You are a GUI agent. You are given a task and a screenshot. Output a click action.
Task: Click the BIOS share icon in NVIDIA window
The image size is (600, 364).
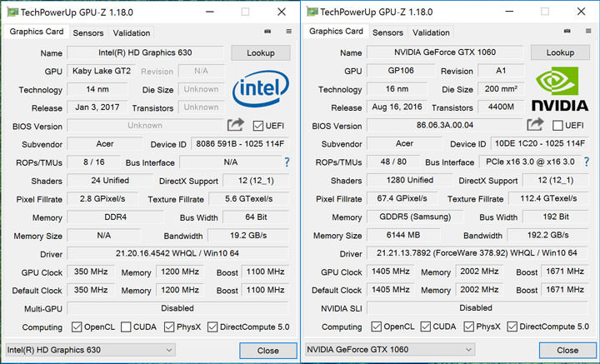click(x=535, y=125)
